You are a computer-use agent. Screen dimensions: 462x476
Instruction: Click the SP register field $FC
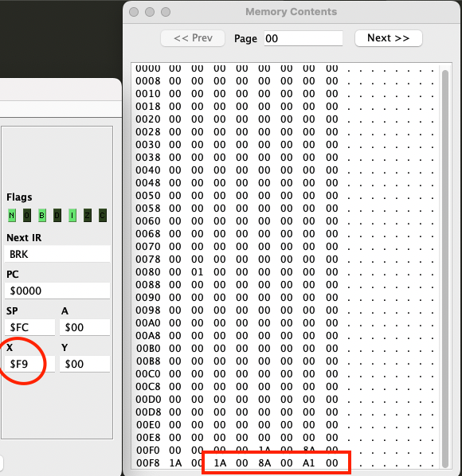(x=29, y=327)
